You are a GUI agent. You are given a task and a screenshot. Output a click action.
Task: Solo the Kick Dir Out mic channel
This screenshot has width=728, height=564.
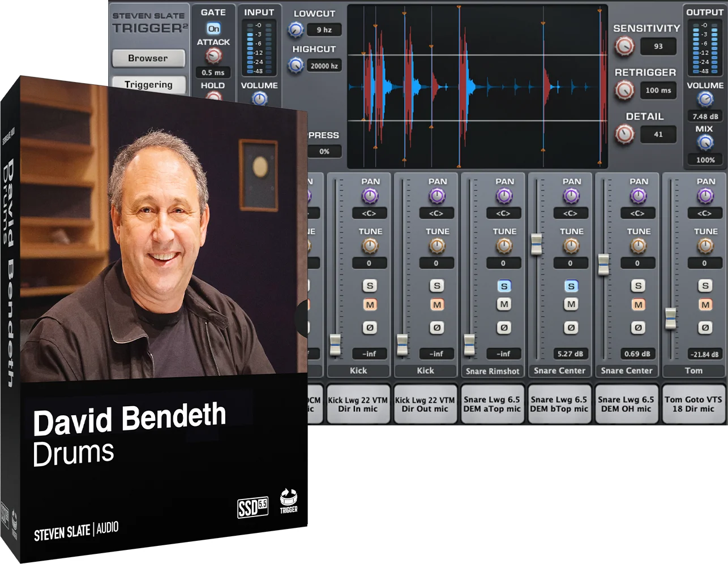pos(437,286)
